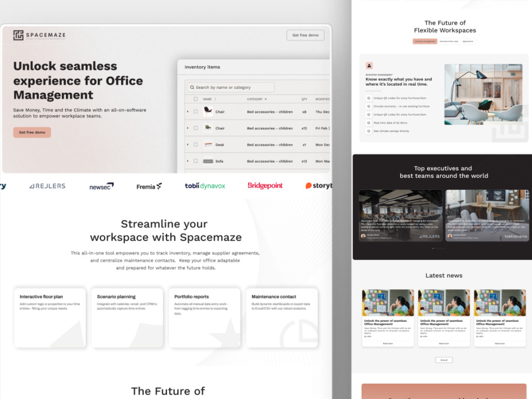Click the Sofa item thumbnail
532x399 pixels.
pos(208,161)
